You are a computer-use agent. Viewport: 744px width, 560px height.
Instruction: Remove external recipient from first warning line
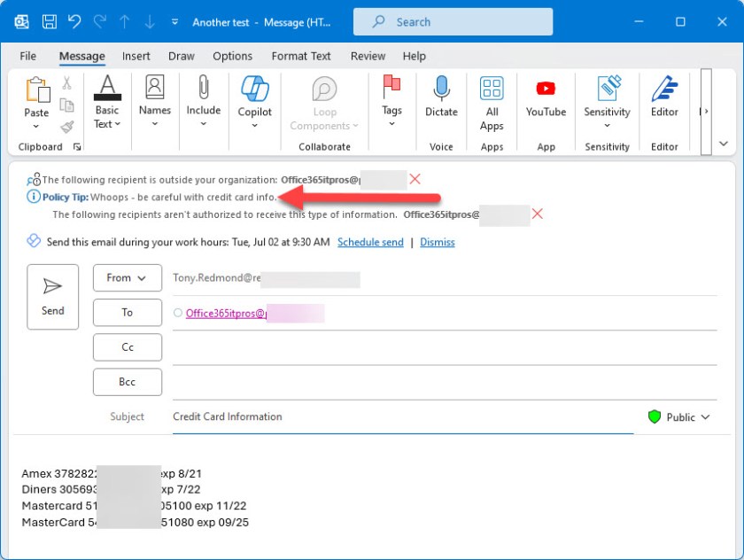coord(415,179)
